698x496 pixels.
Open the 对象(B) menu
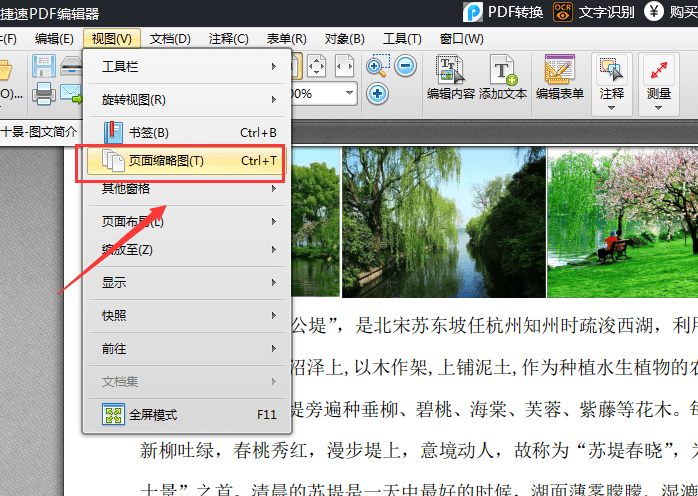click(345, 39)
